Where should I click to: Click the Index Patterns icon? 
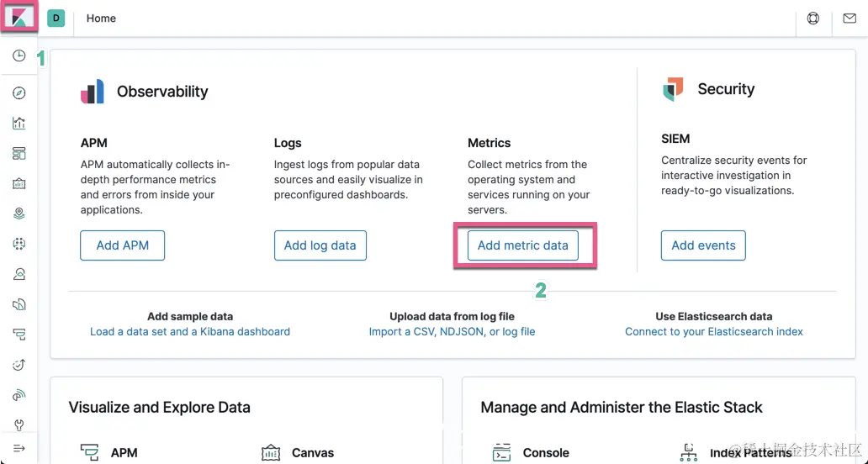(x=689, y=452)
